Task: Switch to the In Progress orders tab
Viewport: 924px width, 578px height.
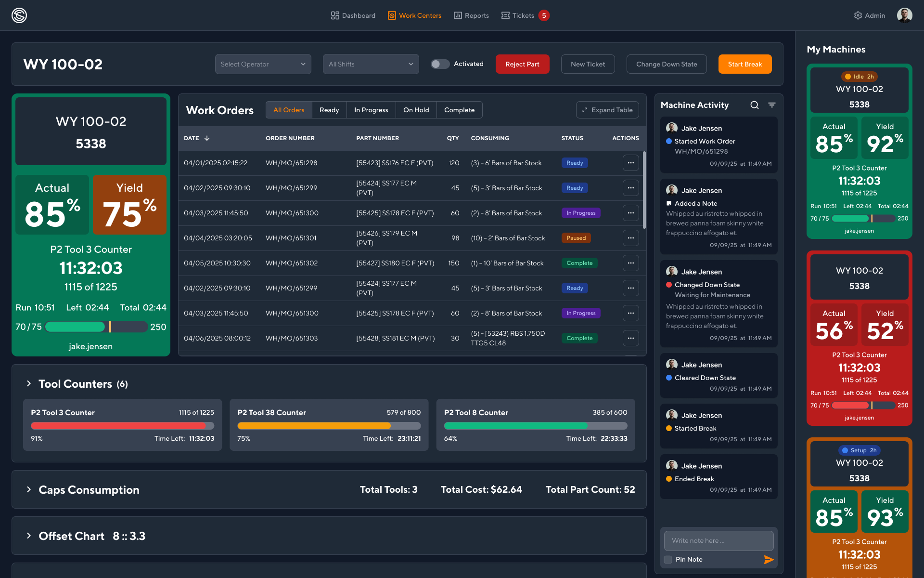Action: [371, 110]
